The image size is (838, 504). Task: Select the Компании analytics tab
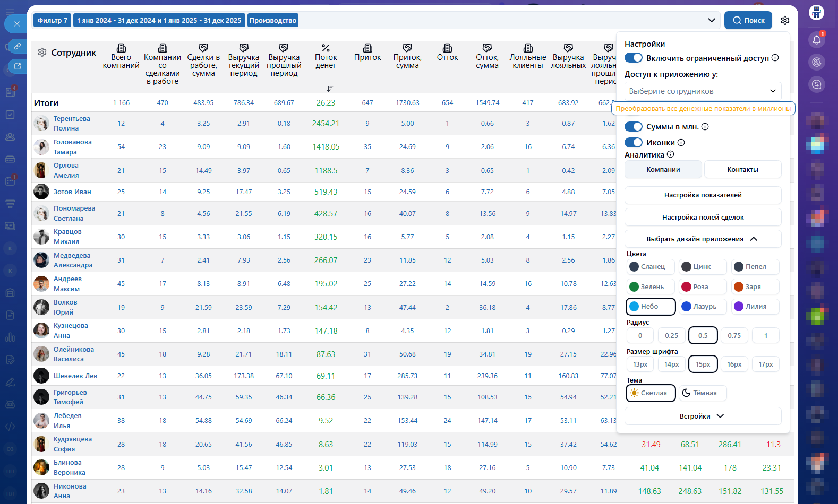point(663,170)
